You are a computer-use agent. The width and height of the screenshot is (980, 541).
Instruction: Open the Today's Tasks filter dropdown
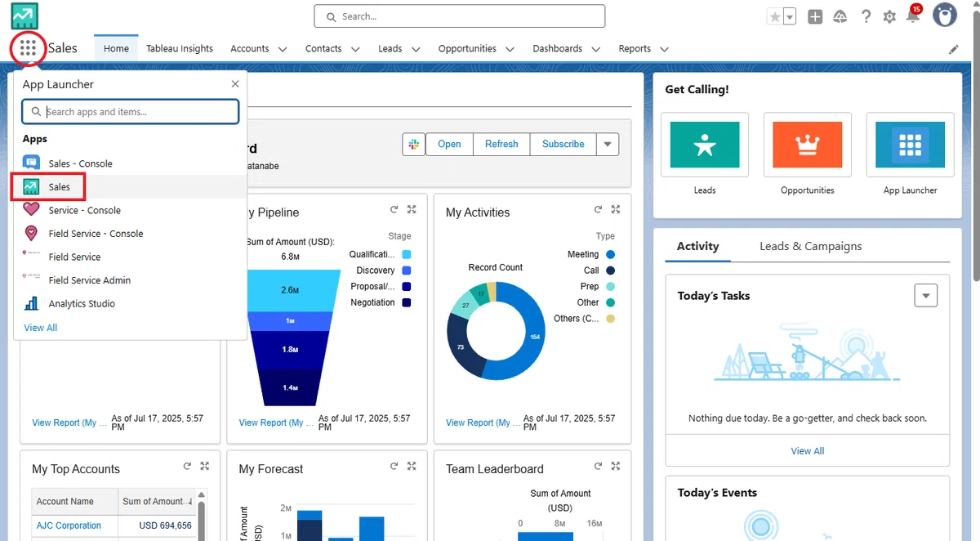926,295
